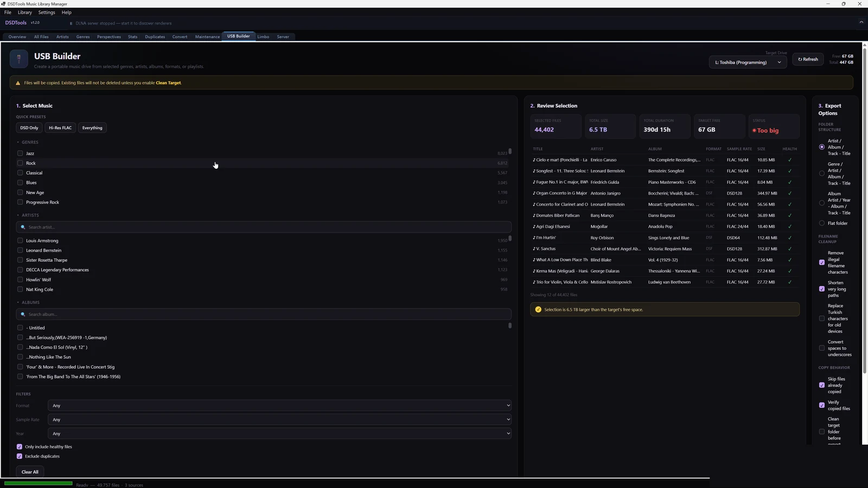
Task: Click the yellow check icon in the size warning
Action: (538, 310)
